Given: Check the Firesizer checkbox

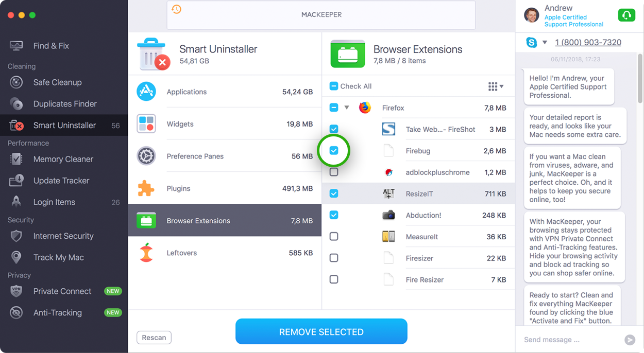Looking at the screenshot, I should (334, 258).
